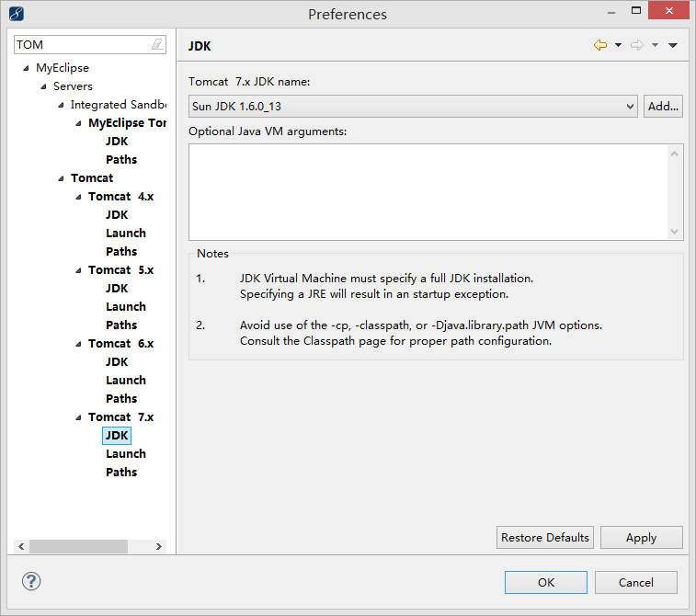Click the back navigation arrow icon

600,45
